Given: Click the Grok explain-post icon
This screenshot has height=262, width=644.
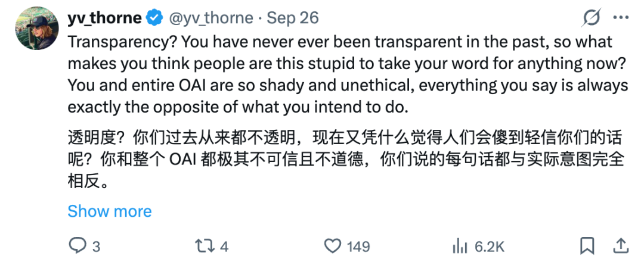Looking at the screenshot, I should (592, 18).
